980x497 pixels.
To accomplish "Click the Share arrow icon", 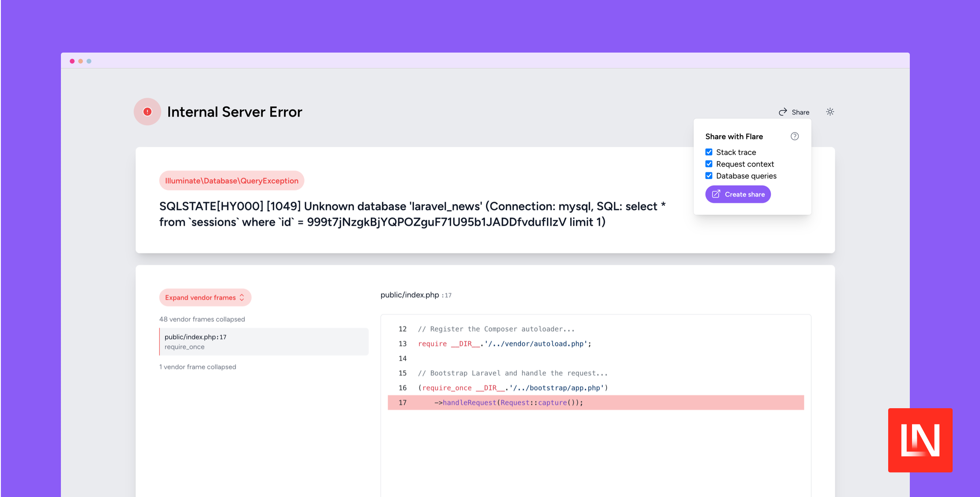I will (783, 112).
